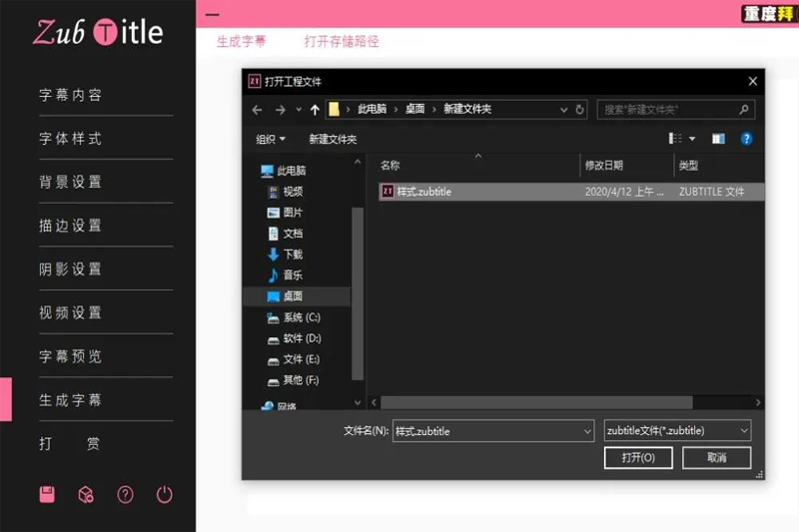Image resolution: width=799 pixels, height=532 pixels.
Task: Expand the 文件名 combo box dropdown
Action: [x=587, y=431]
